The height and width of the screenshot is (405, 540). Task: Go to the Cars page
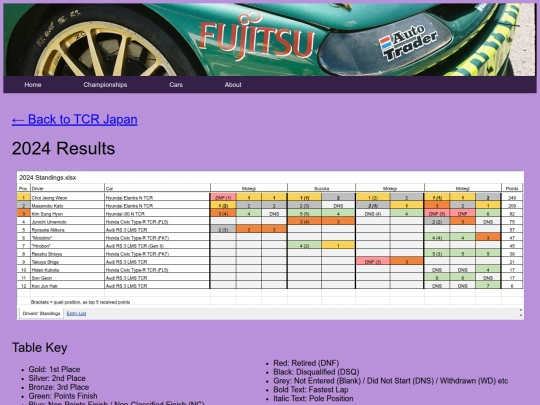coord(176,85)
